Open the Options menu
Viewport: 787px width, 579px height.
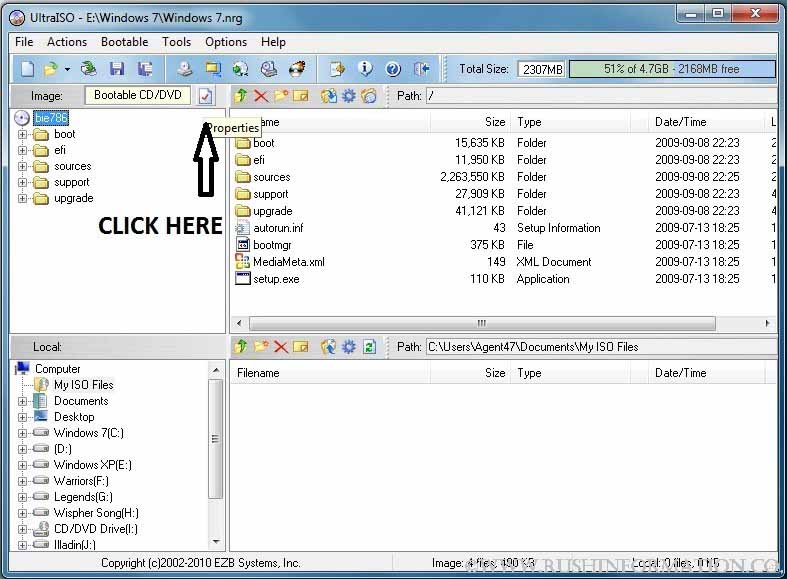coord(226,42)
